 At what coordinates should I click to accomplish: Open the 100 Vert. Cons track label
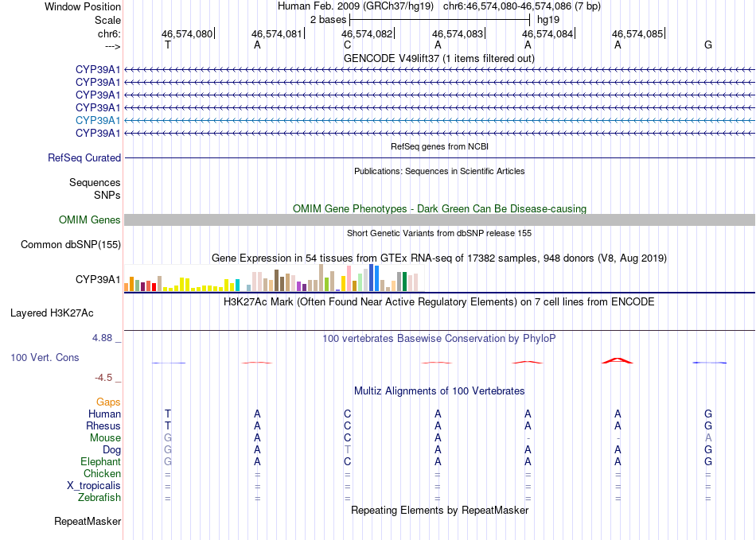(x=45, y=357)
